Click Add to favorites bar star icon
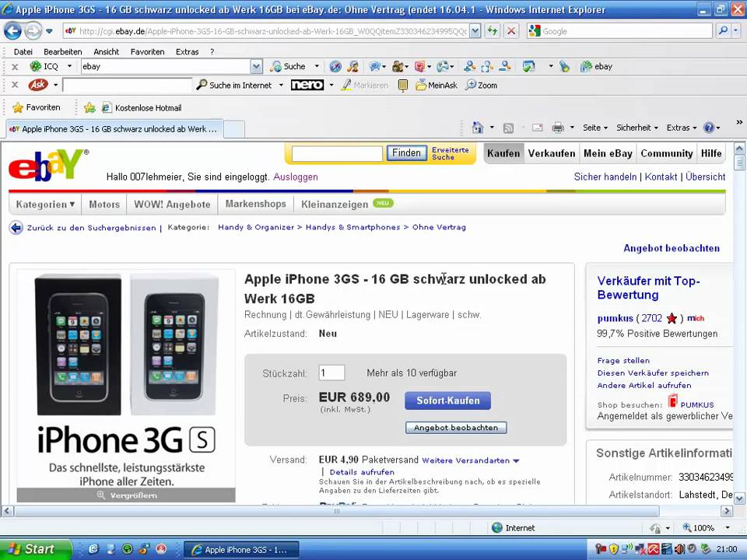The width and height of the screenshot is (747, 560). point(89,107)
